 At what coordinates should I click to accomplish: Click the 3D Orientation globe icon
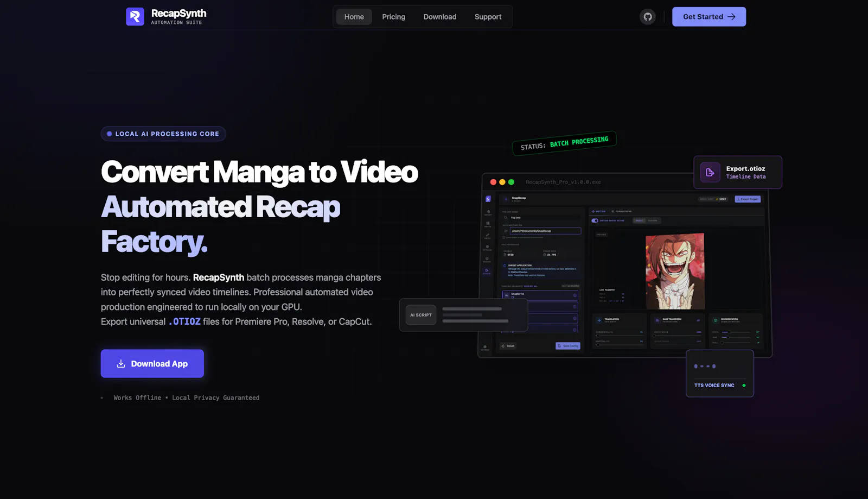pos(716,320)
